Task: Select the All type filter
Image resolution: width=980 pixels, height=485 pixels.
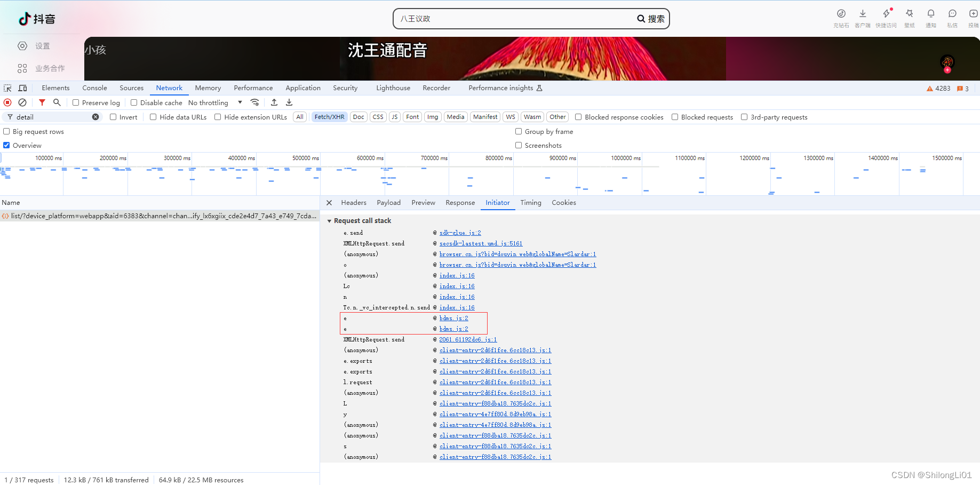Action: [300, 117]
